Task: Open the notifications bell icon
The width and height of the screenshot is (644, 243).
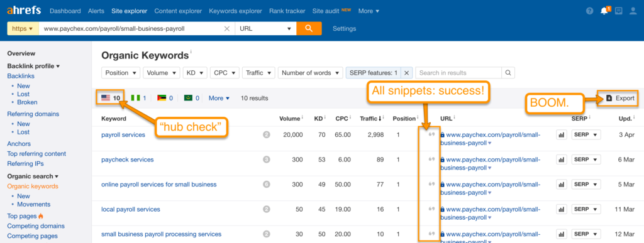Action: coord(604,11)
